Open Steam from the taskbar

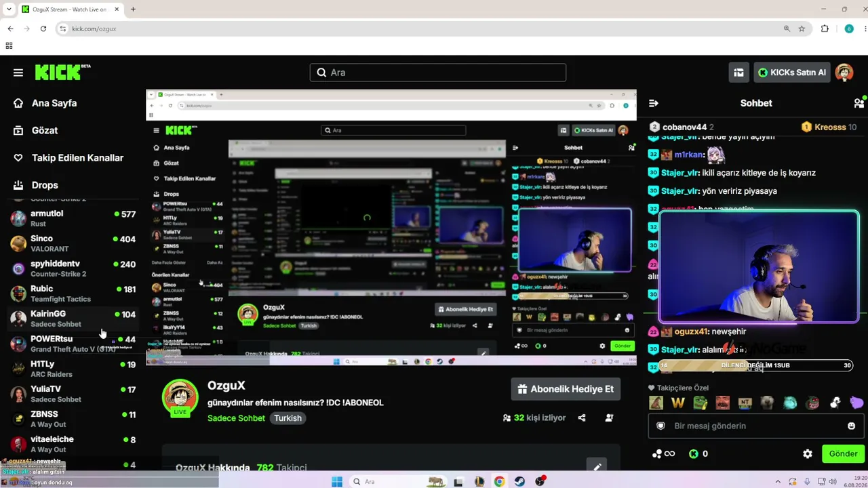coord(519,481)
